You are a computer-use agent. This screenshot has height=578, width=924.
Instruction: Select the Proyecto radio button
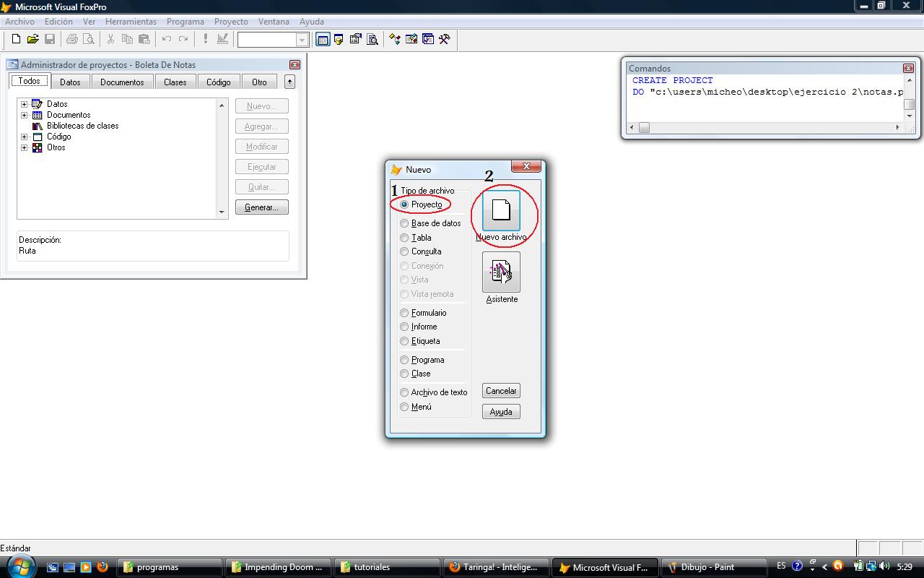404,204
